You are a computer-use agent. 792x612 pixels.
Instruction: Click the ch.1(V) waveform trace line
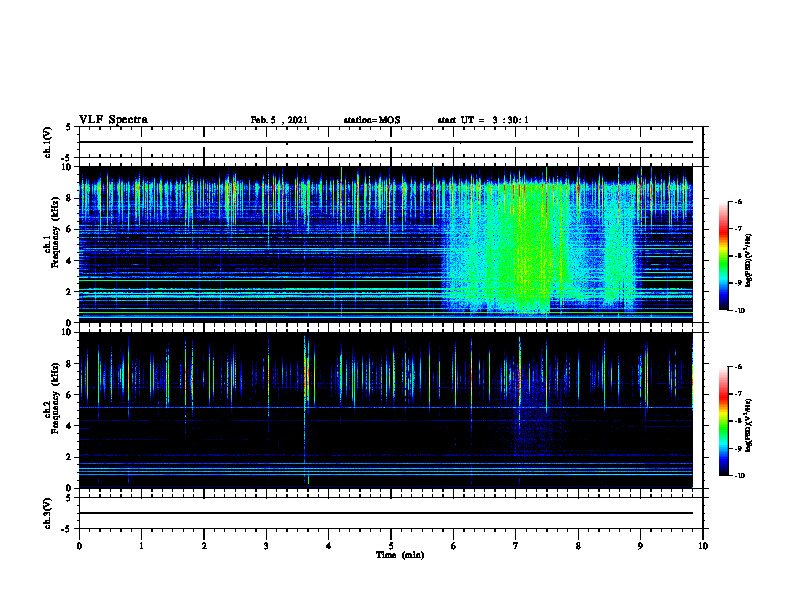point(386,142)
